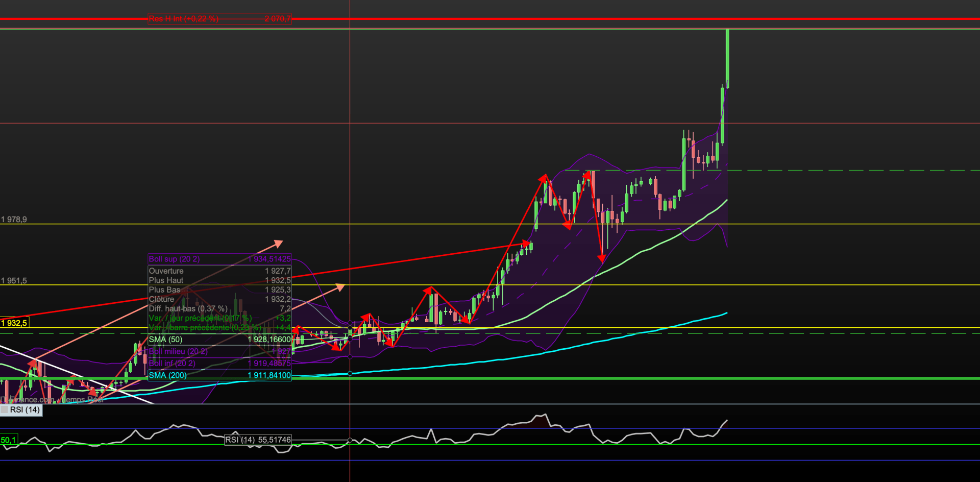Select the Boll sup (20 2) row

(x=219, y=259)
